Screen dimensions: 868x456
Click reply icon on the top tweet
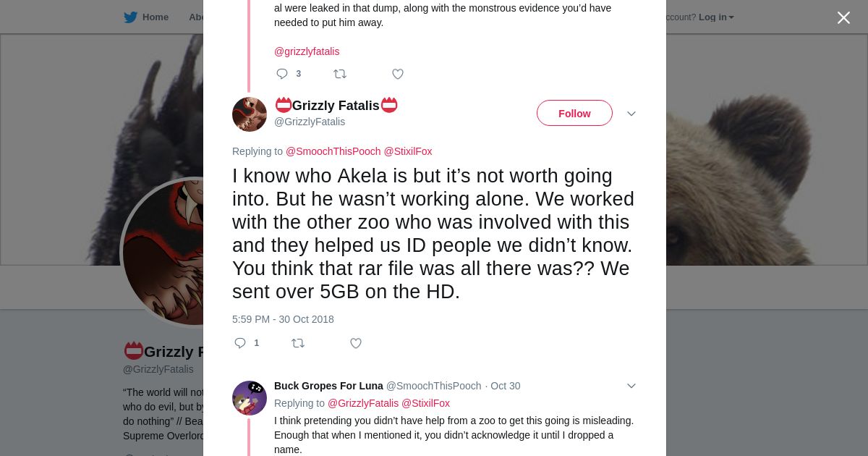click(282, 74)
